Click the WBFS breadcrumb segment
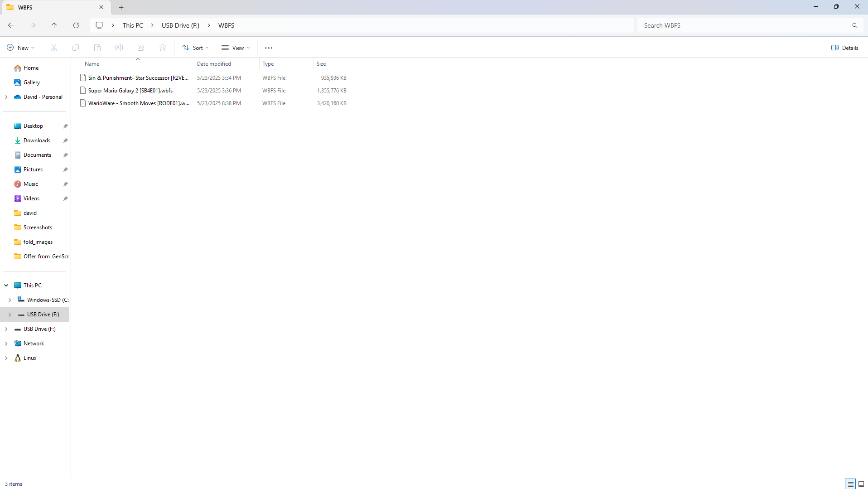 (x=227, y=25)
